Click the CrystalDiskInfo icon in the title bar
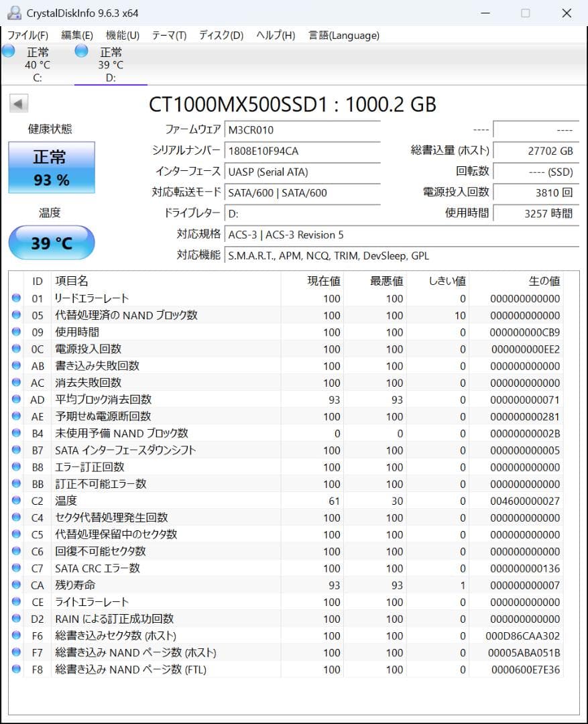 (x=15, y=11)
